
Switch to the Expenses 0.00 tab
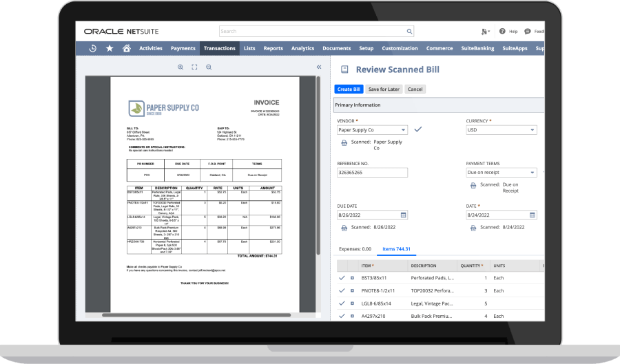coord(355,249)
